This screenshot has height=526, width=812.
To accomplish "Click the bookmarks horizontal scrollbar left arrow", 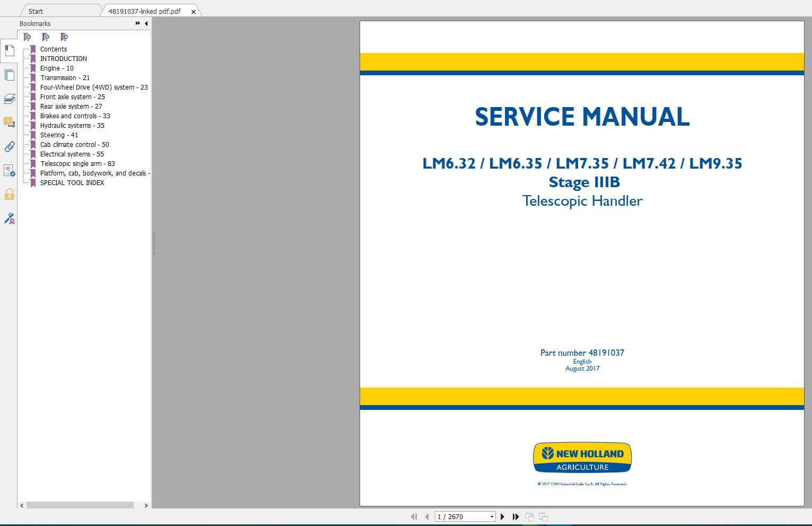I will click(x=22, y=506).
